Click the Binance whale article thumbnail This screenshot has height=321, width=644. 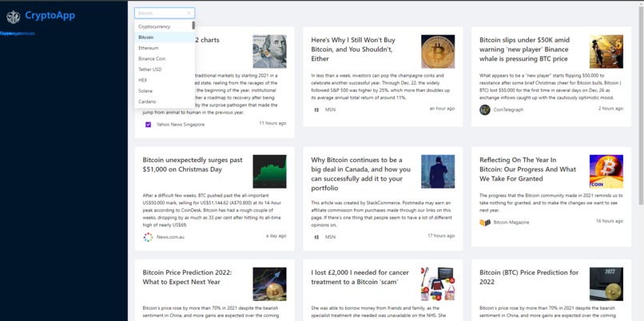(x=606, y=51)
